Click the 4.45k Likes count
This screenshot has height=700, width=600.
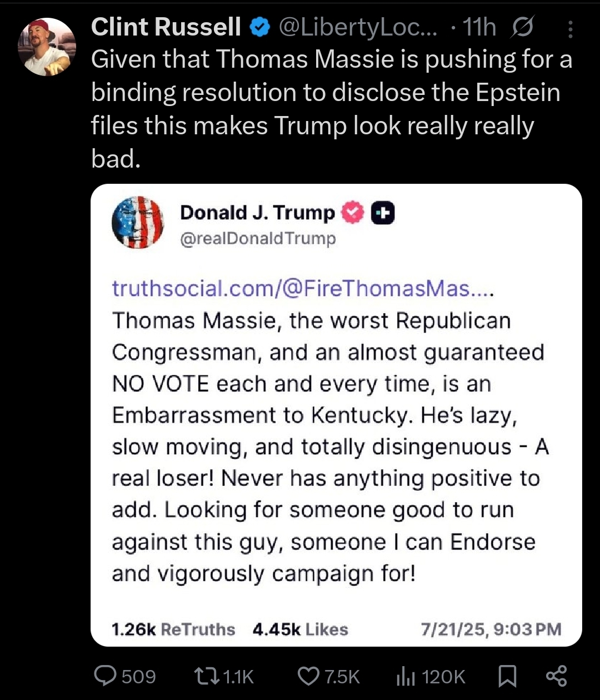[300, 629]
